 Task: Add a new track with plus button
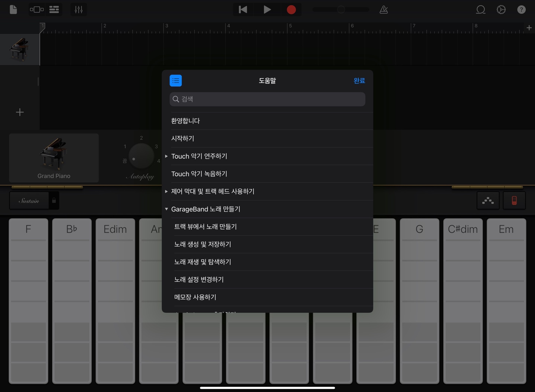(x=20, y=112)
